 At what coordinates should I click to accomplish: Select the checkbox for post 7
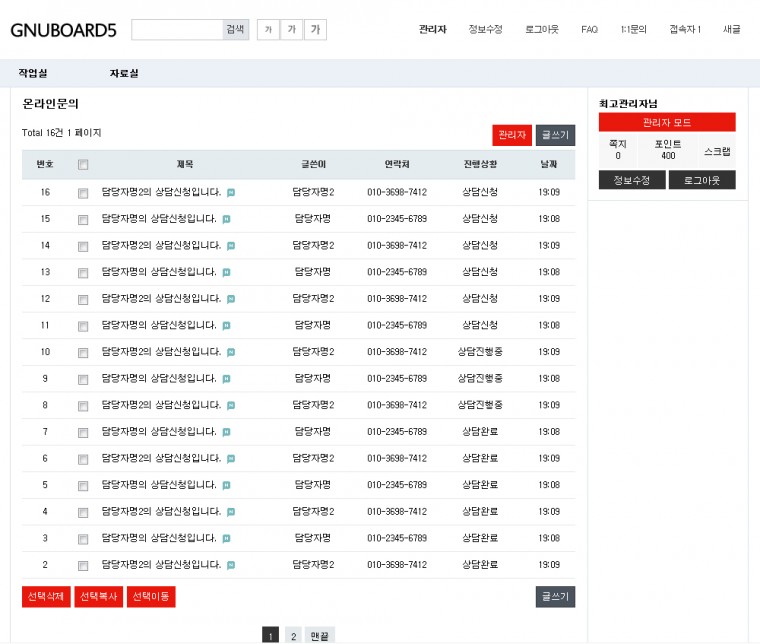pyautogui.click(x=83, y=432)
